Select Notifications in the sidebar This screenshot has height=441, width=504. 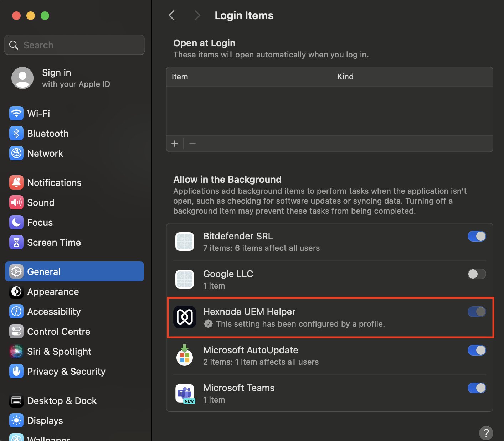pyautogui.click(x=74, y=183)
